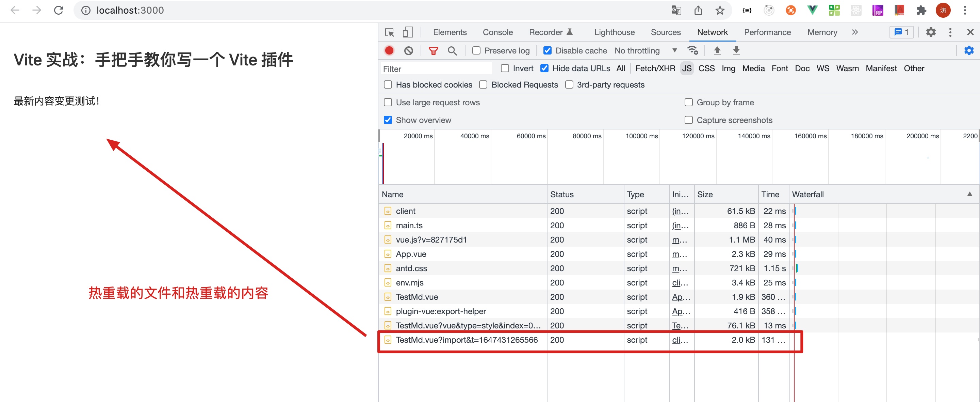This screenshot has width=980, height=402.
Task: Click the browser forward arrow
Action: [x=37, y=10]
